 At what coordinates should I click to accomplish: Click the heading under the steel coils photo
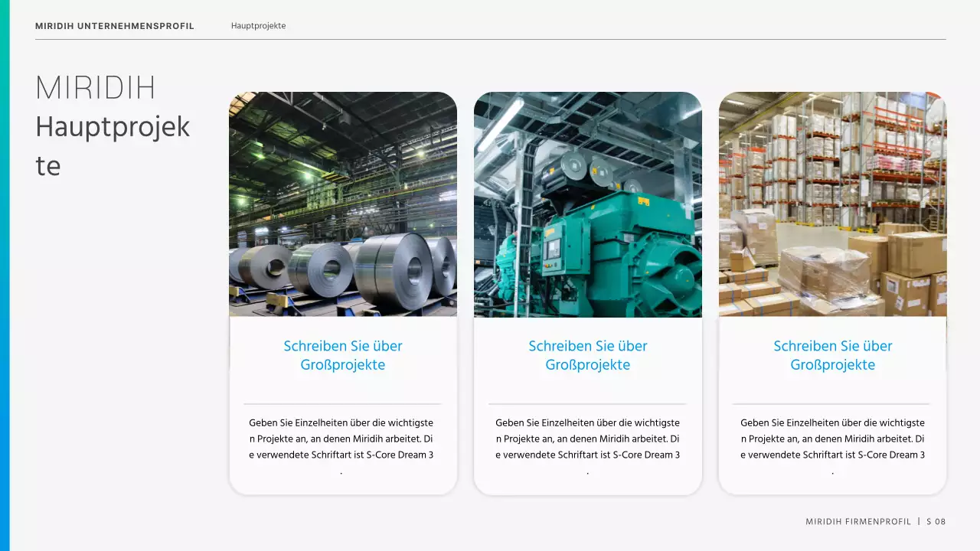point(343,355)
